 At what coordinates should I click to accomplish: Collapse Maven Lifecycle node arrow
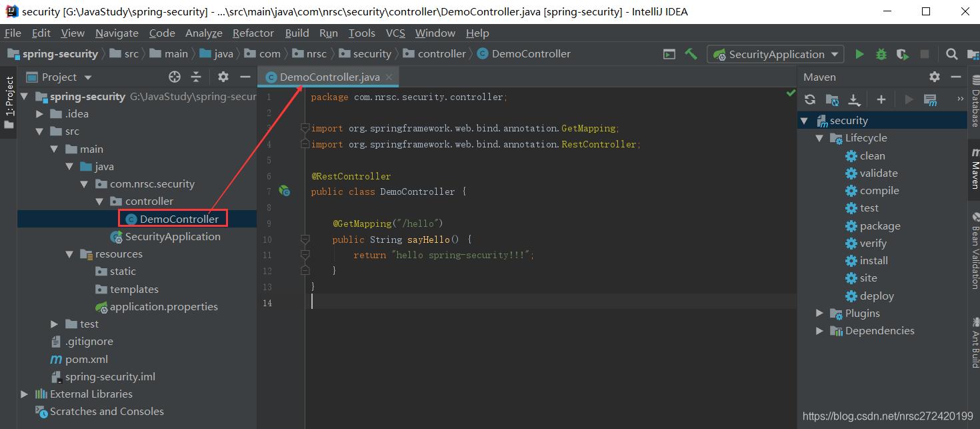click(x=819, y=138)
